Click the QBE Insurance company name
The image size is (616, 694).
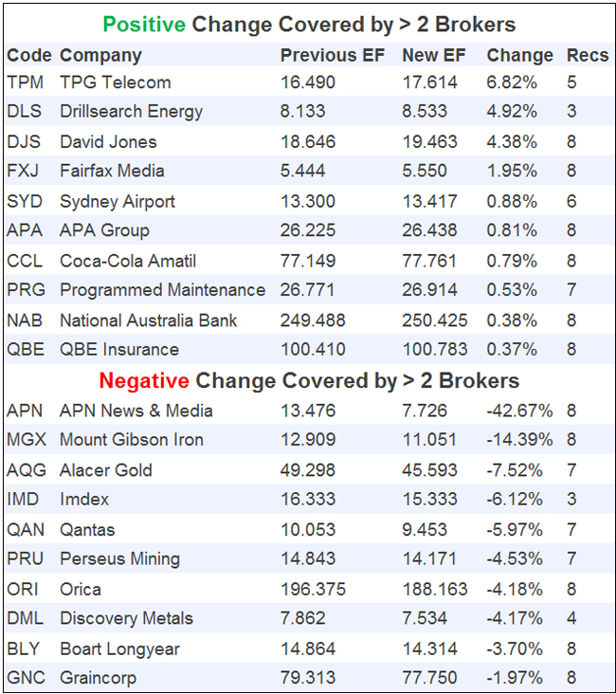click(x=118, y=350)
